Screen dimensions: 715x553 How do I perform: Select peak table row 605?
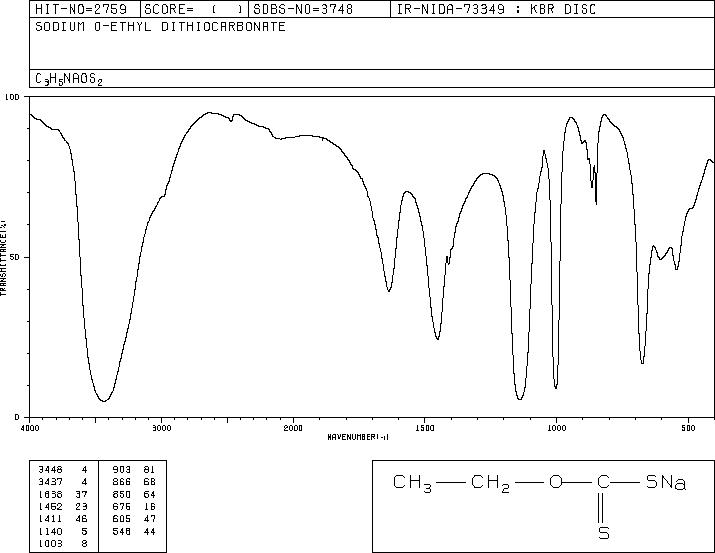(134, 519)
